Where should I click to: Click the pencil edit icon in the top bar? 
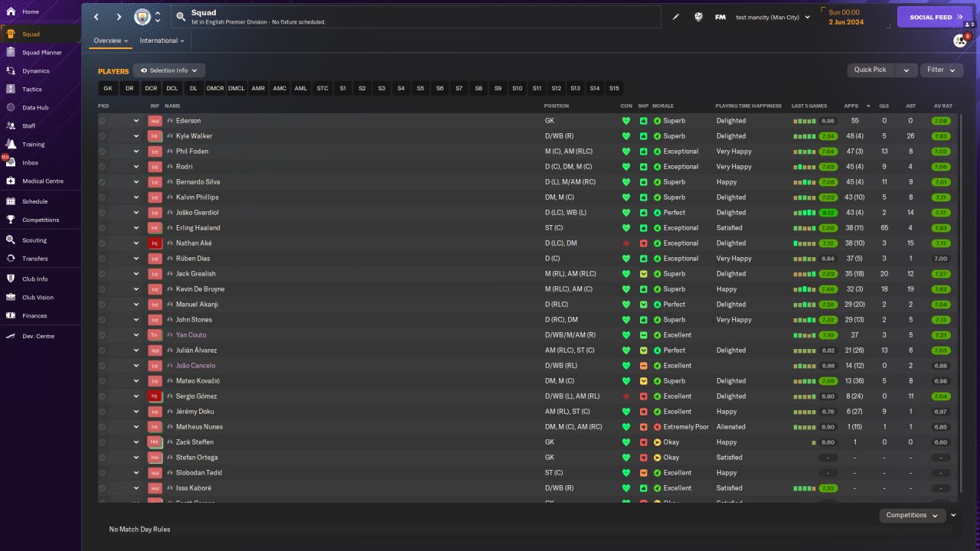coord(676,17)
